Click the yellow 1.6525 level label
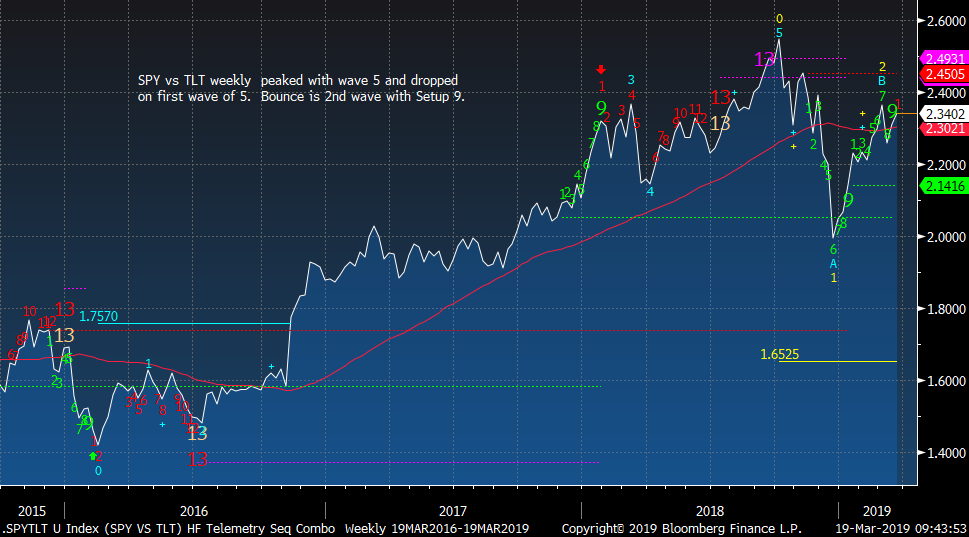The image size is (969, 537). pyautogui.click(x=779, y=354)
